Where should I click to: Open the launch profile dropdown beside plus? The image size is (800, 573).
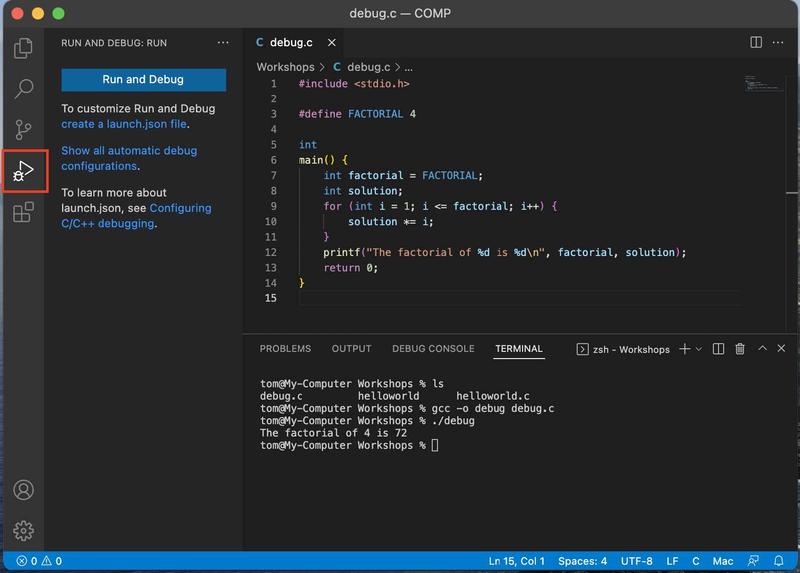(698, 349)
